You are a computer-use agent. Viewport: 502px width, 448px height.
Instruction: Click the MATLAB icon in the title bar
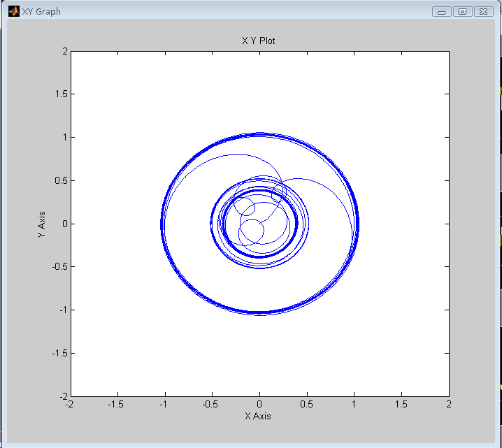pos(14,11)
